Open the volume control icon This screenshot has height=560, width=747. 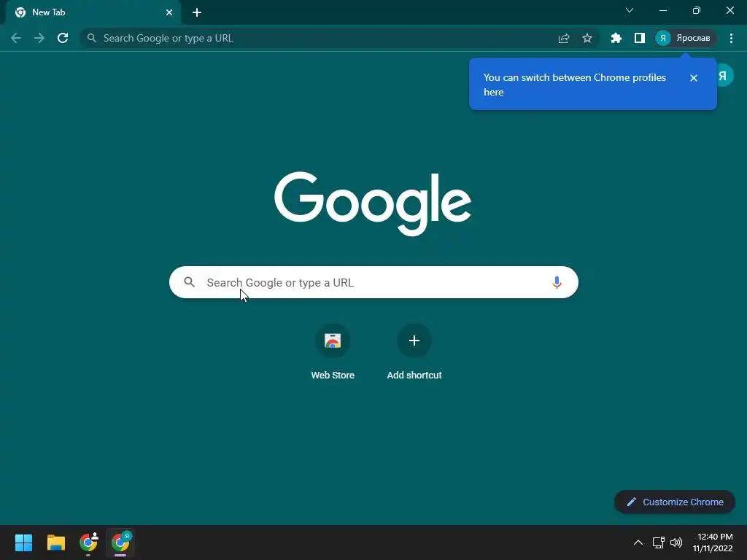(x=676, y=542)
